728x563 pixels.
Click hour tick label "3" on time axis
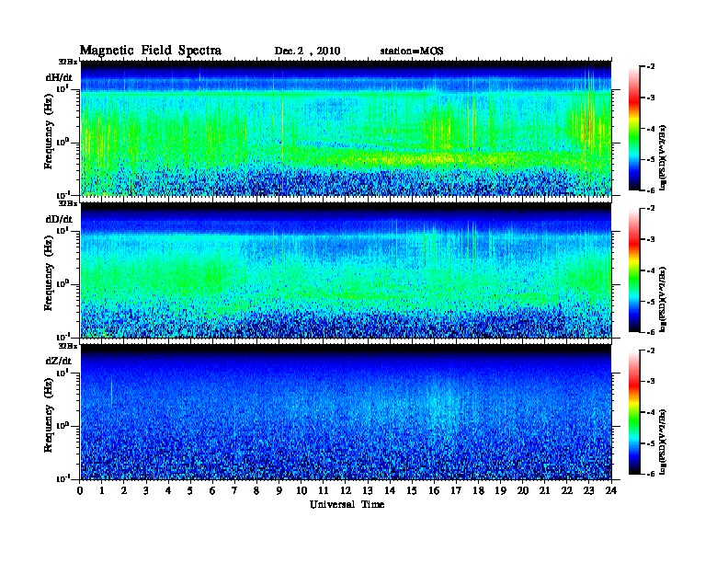pyautogui.click(x=146, y=491)
